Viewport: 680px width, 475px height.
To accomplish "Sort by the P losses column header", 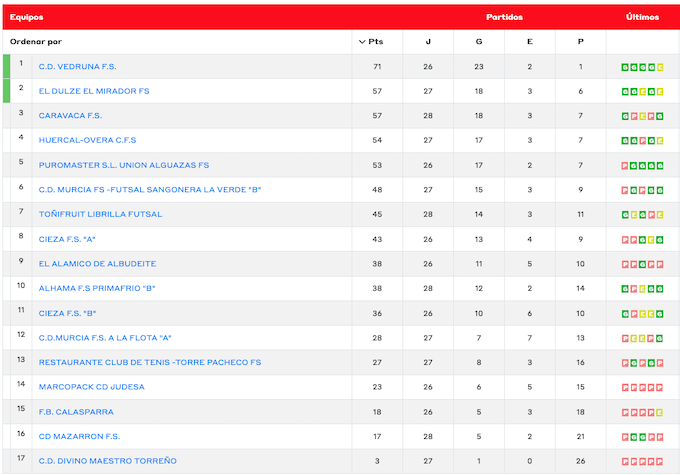I will coord(581,42).
